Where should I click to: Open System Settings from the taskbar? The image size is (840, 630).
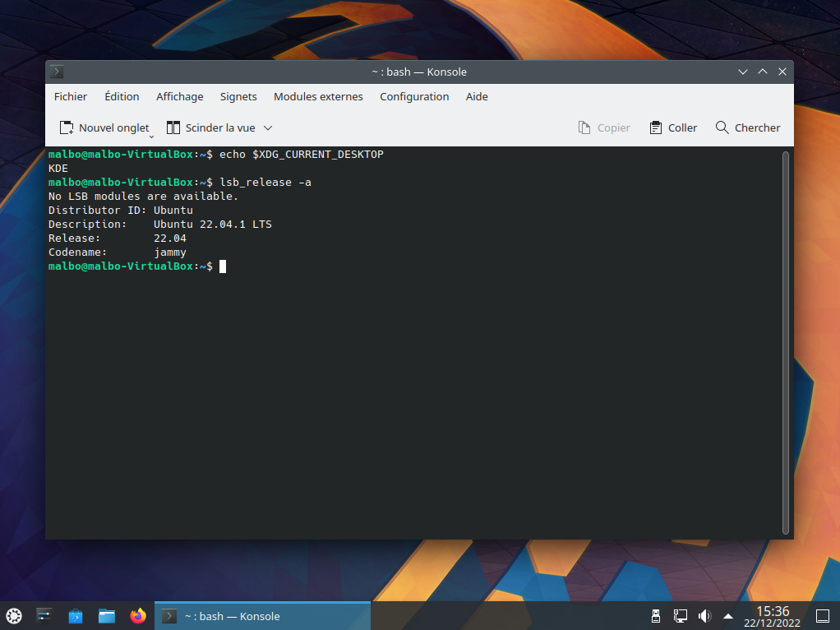pos(44,616)
